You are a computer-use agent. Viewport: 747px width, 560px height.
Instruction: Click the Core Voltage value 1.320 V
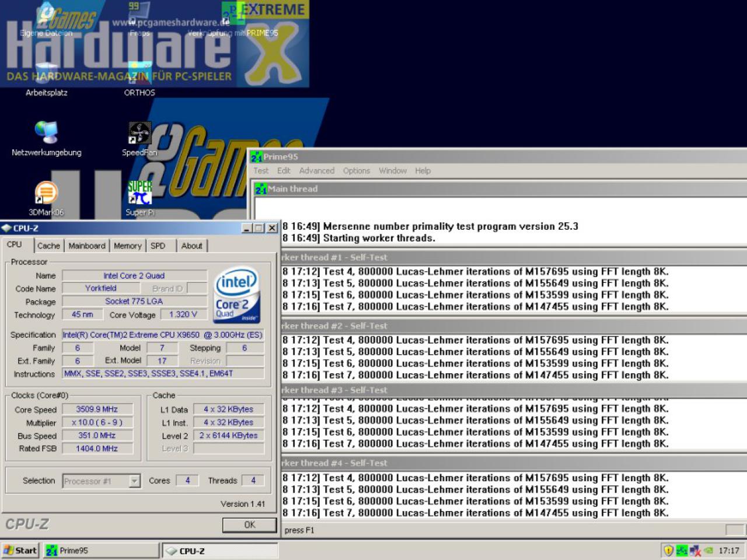click(x=183, y=314)
